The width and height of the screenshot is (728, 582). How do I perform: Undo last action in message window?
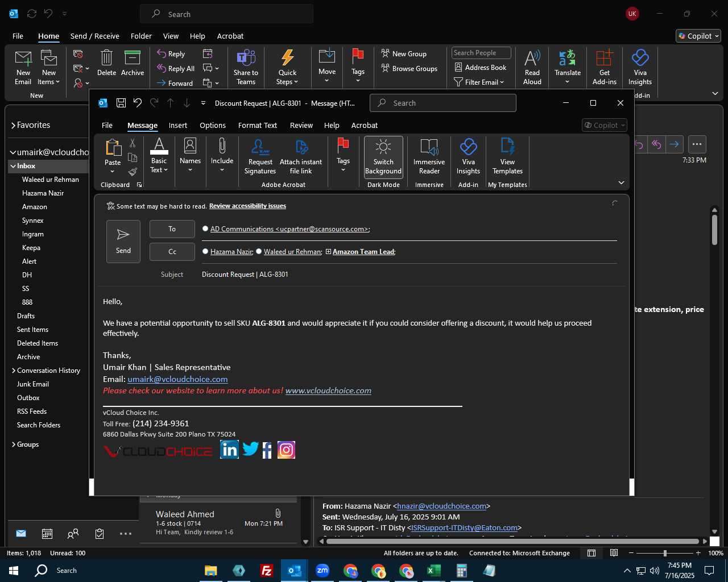click(x=138, y=103)
